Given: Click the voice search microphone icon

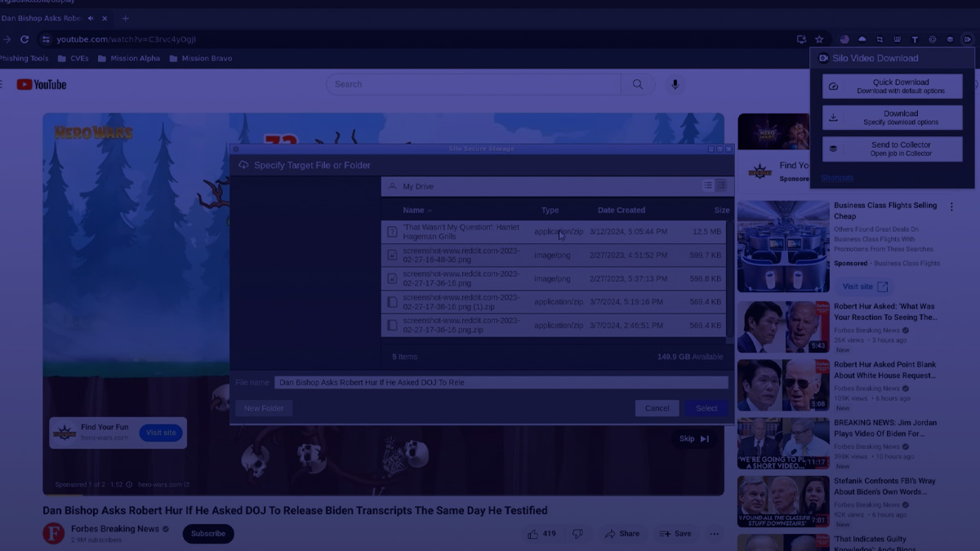Looking at the screenshot, I should tap(675, 84).
